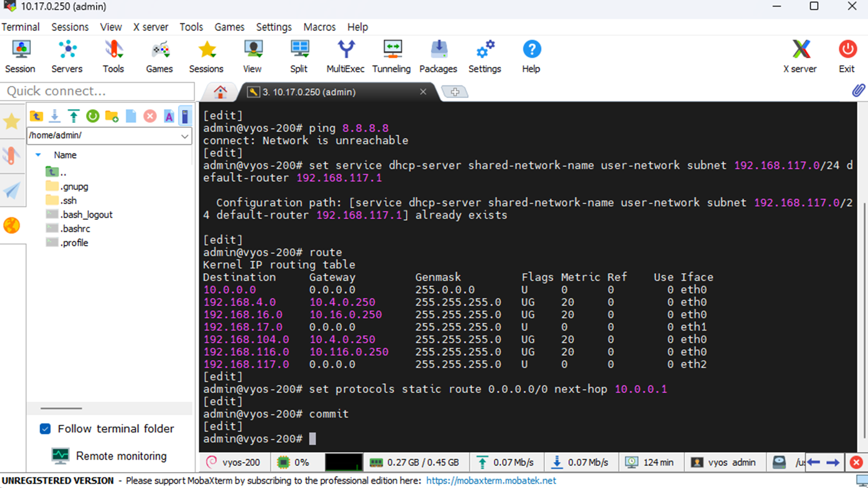
Task: Toggle the highlighted blue SFTP toolbar button
Action: (186, 116)
